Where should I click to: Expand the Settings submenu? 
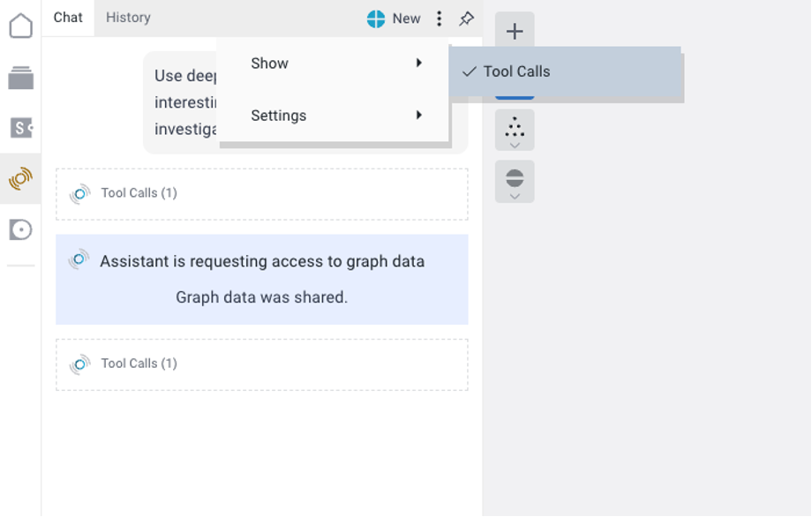click(335, 116)
